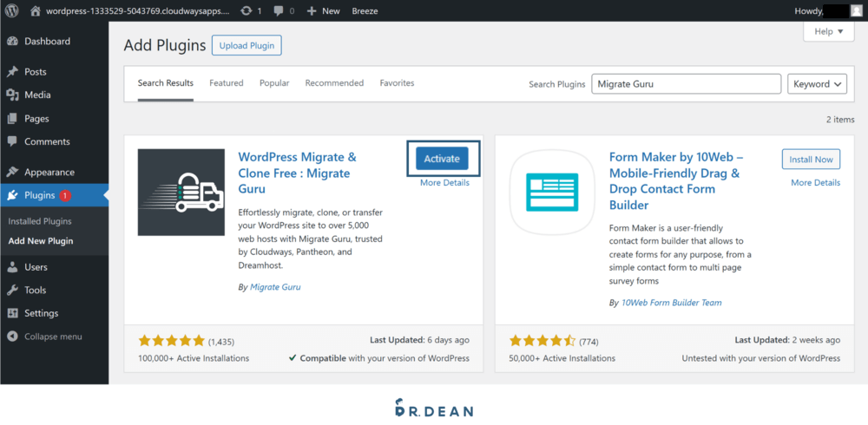Image resolution: width=868 pixels, height=425 pixels.
Task: Click the Pages icon in the sidebar
Action: [13, 119]
